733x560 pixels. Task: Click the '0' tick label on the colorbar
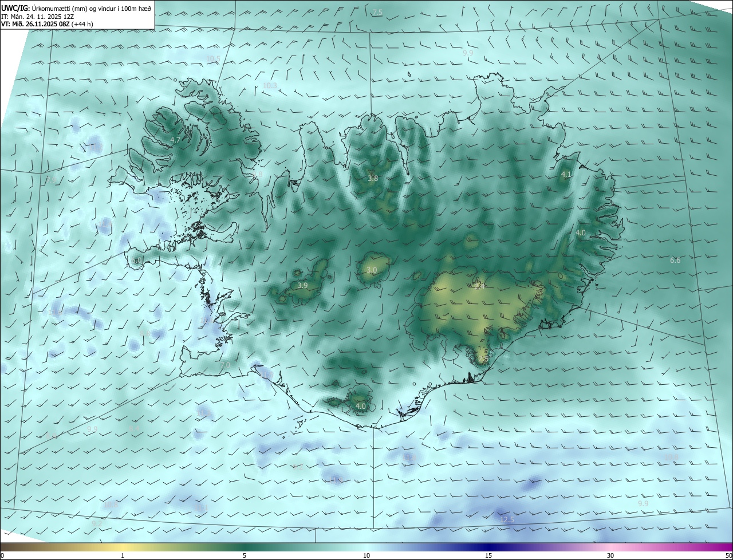2,555
